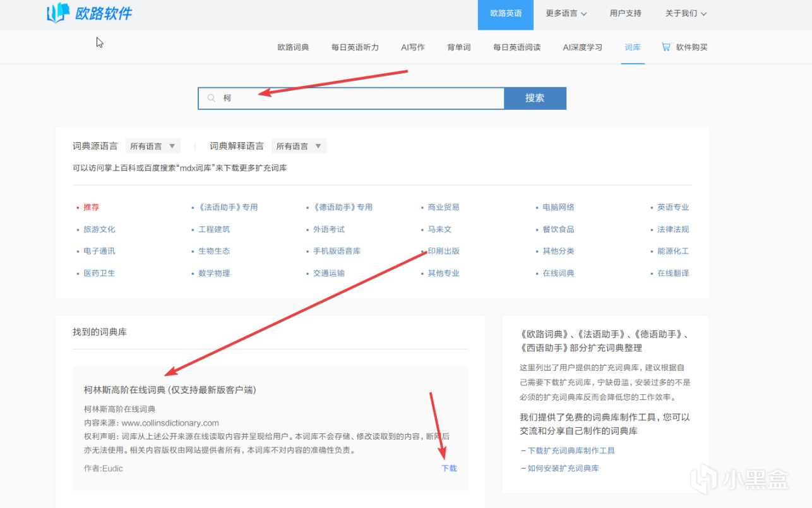Select 印刷出版 category
Image resolution: width=812 pixels, height=508 pixels.
click(x=444, y=251)
